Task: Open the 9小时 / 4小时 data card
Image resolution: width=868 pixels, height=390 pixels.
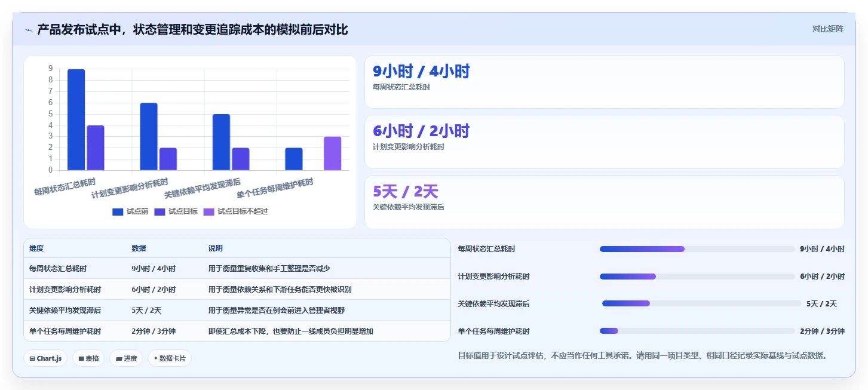Action: coord(604,82)
